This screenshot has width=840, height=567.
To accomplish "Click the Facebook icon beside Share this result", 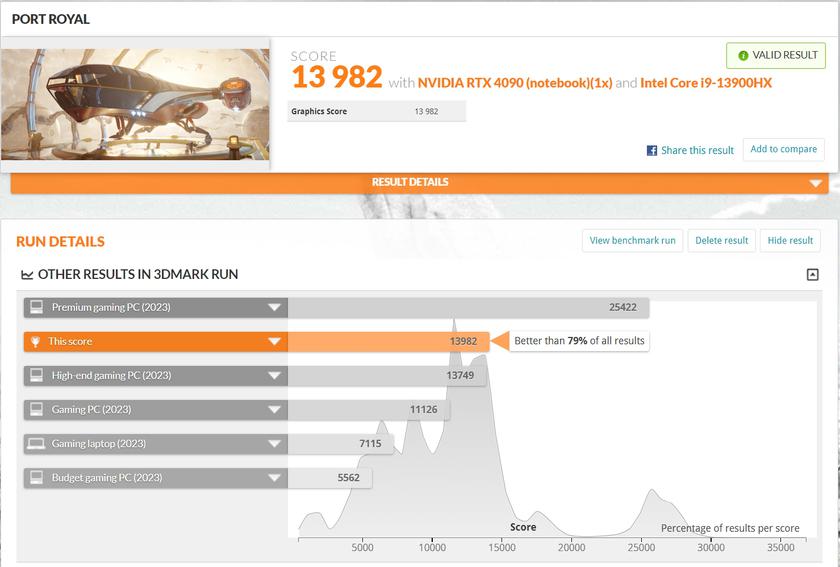I will pos(652,150).
